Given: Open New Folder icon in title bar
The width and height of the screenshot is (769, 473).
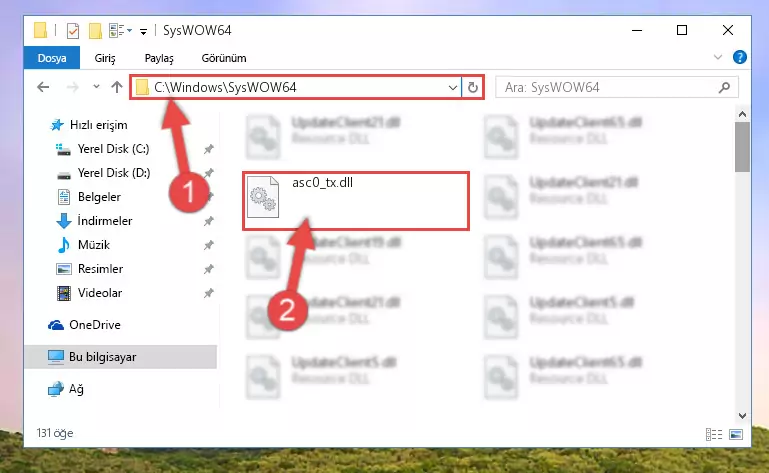Looking at the screenshot, I should pyautogui.click(x=95, y=30).
